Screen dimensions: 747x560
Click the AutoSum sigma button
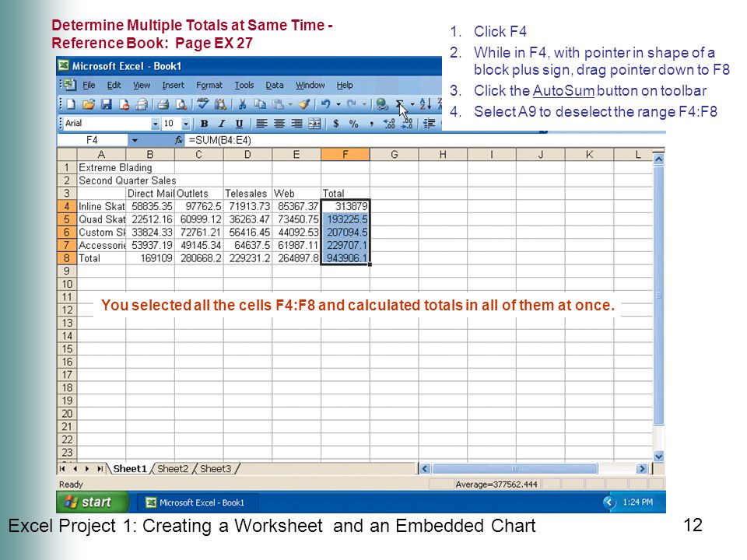[399, 103]
